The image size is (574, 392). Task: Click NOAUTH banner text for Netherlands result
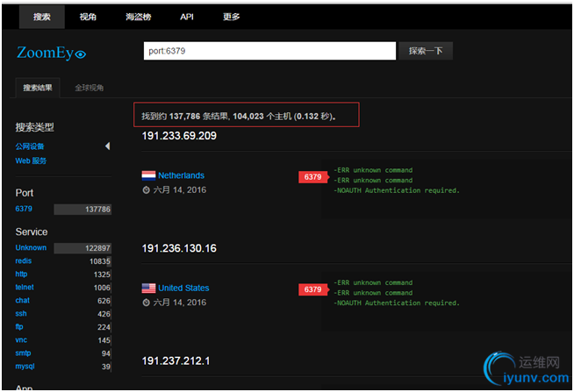(x=397, y=190)
